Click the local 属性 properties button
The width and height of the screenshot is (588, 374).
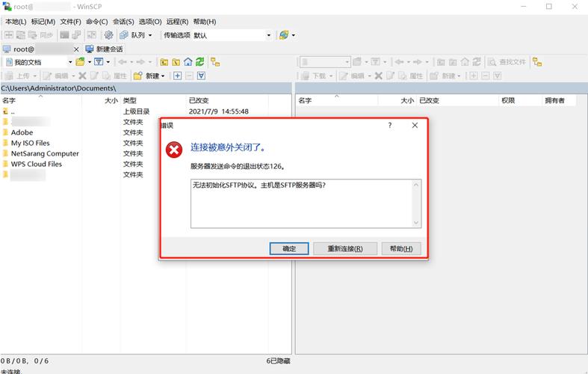tap(115, 76)
